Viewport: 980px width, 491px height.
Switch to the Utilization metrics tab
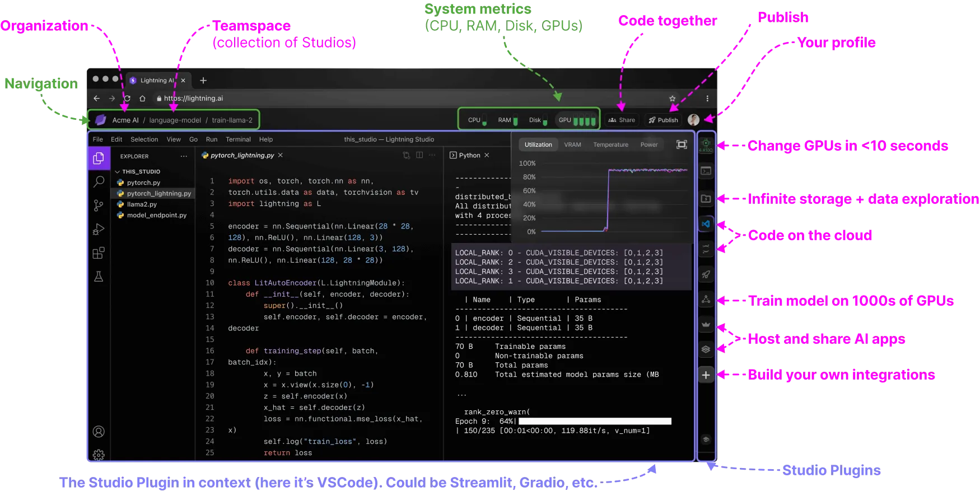538,144
